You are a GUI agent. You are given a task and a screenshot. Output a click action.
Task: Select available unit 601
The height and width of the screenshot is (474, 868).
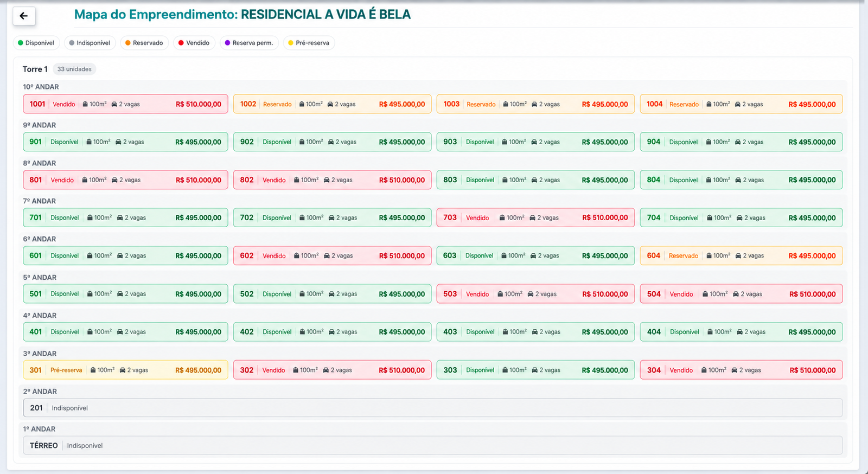125,256
